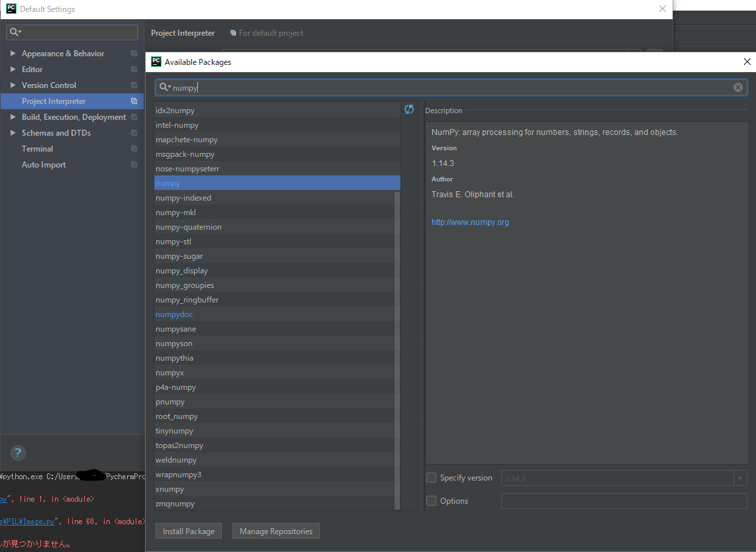The width and height of the screenshot is (756, 552).
Task: Open the Terminal settings page
Action: [37, 149]
